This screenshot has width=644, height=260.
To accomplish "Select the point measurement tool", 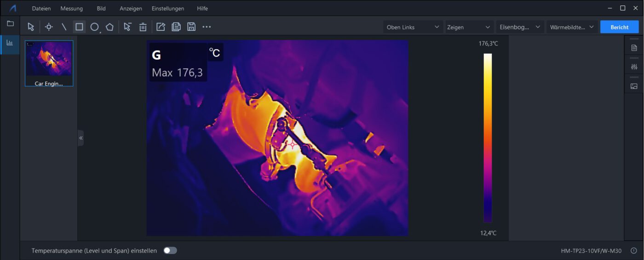I will (49, 27).
